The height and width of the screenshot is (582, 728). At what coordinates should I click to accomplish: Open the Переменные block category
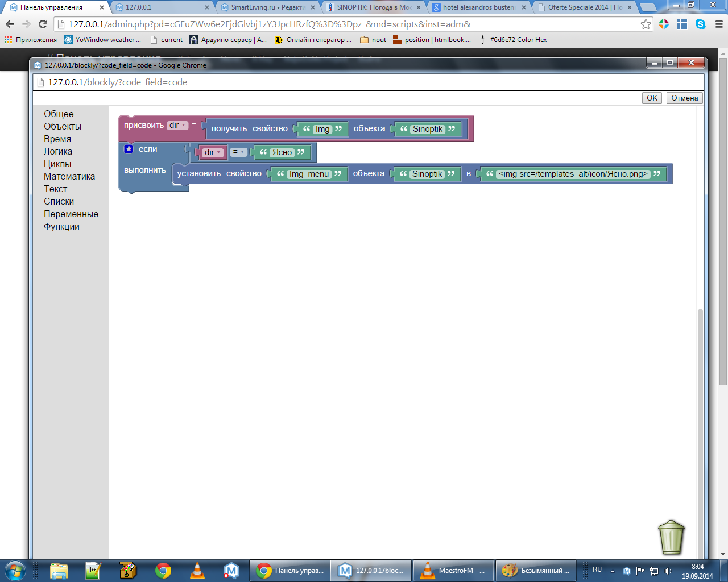[71, 214]
